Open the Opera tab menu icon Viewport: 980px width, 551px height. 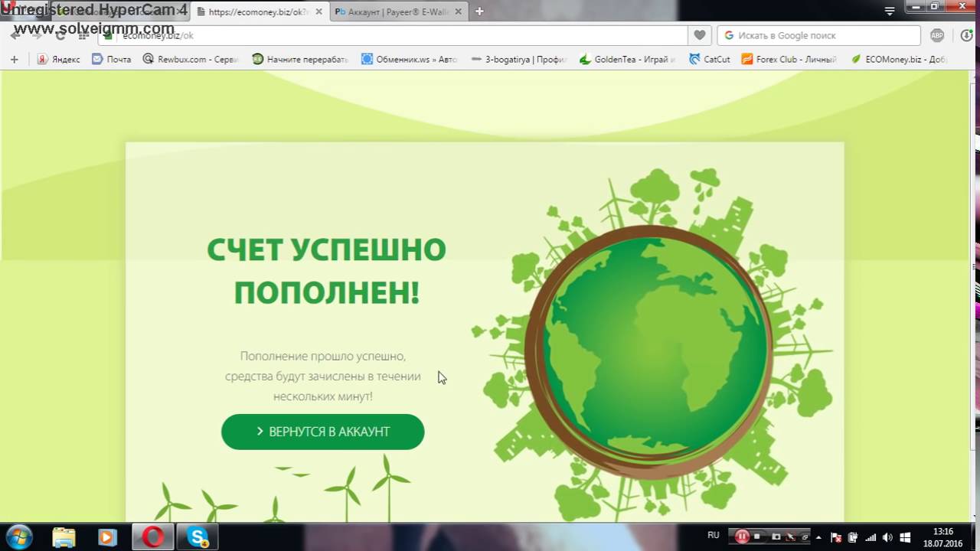coord(890,11)
